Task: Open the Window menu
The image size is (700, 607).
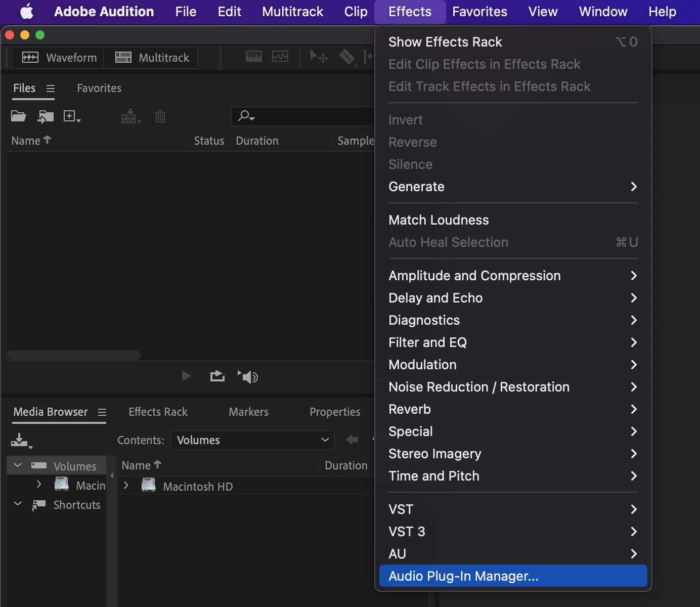Action: tap(603, 12)
